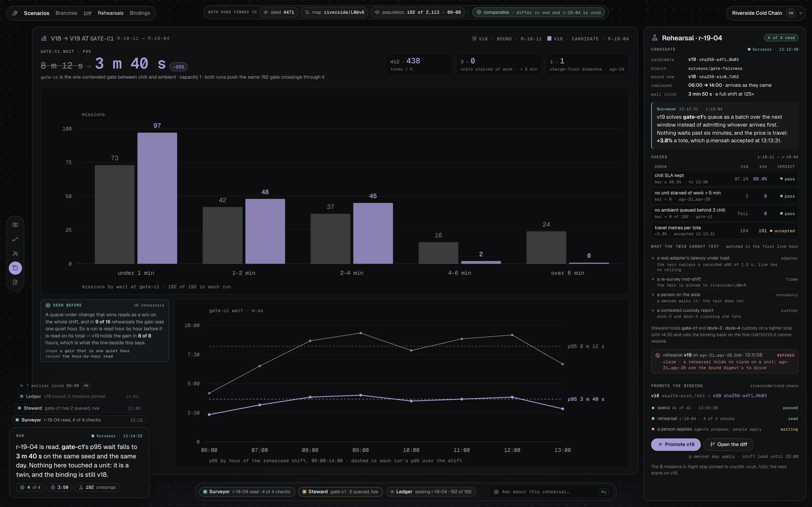
Task: Click the units starved of work stat card
Action: click(499, 64)
